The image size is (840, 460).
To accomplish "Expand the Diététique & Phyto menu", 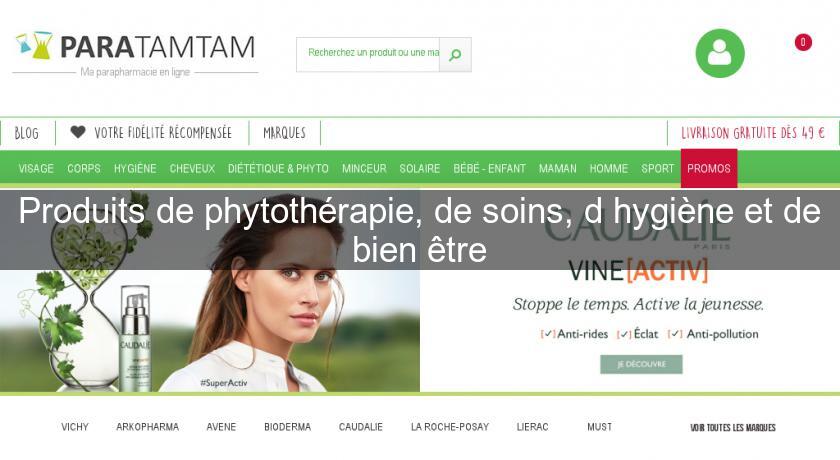I will point(278,169).
